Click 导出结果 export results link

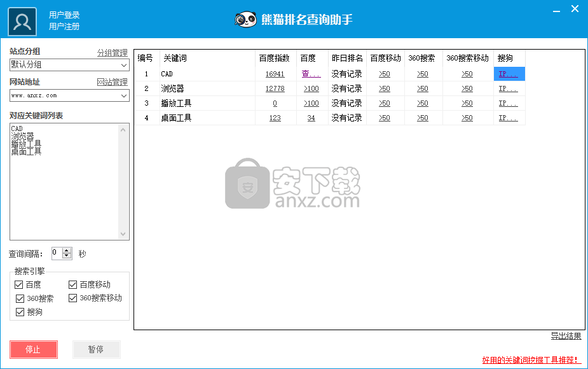(566, 336)
